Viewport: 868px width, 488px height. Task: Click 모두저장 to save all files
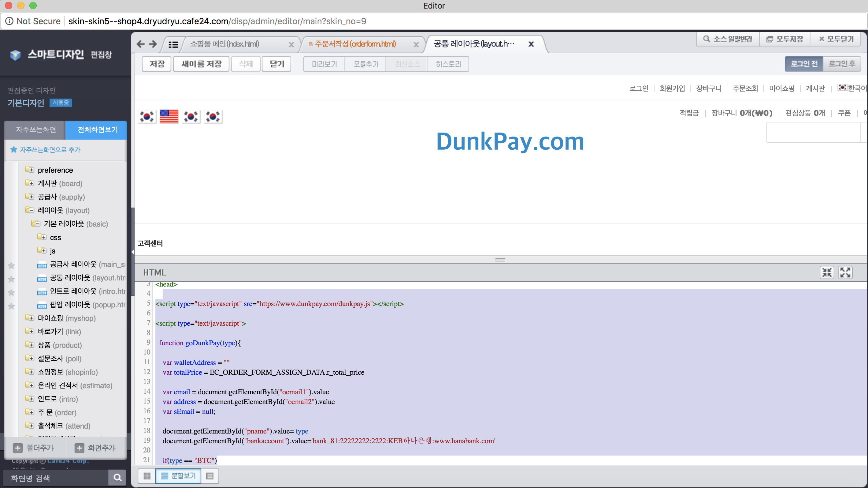click(x=785, y=39)
